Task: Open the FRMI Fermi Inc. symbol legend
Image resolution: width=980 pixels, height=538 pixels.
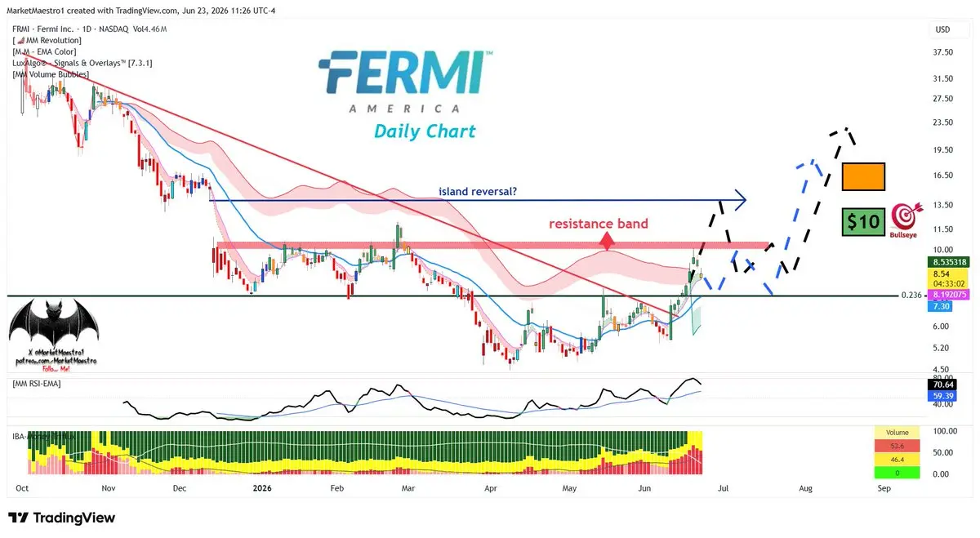Action: (x=89, y=29)
